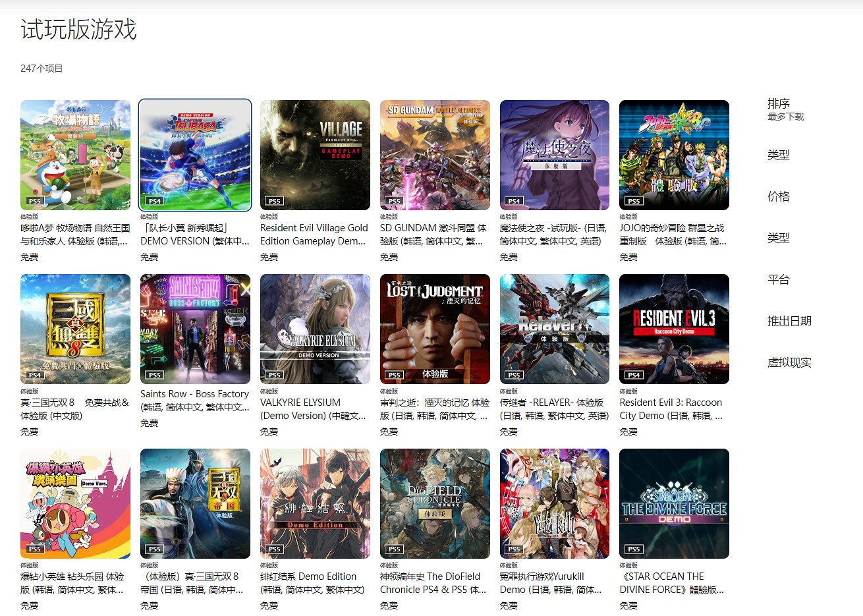Open The DioField Chronicle demo cover

(x=435, y=503)
